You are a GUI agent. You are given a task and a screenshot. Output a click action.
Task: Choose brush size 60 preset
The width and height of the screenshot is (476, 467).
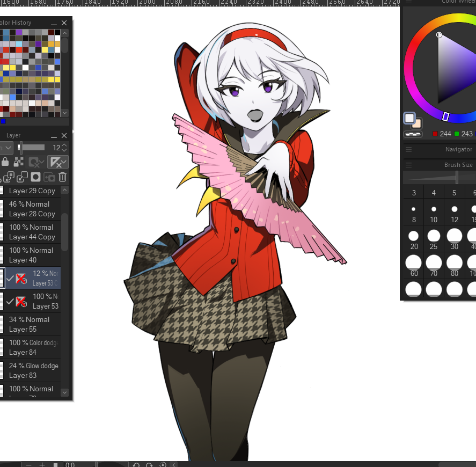coord(413,266)
